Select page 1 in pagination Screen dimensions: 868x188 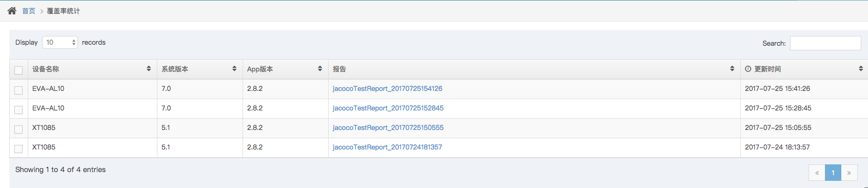tap(833, 173)
